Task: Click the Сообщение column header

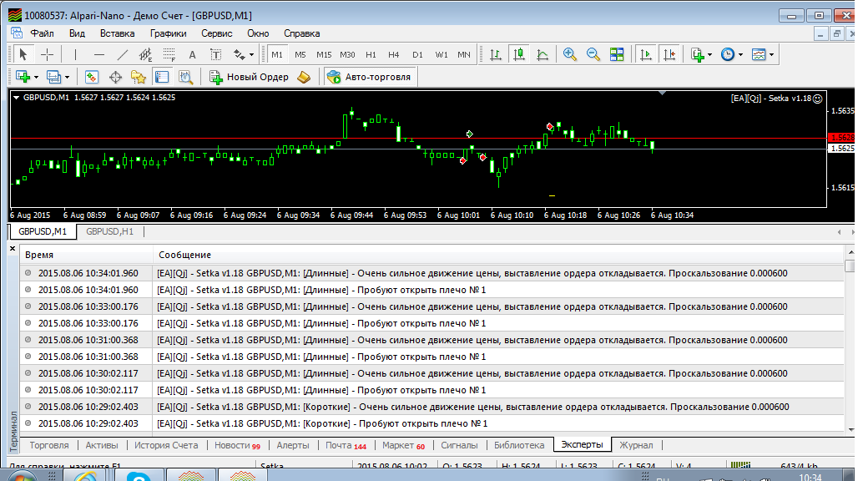Action: [498, 255]
